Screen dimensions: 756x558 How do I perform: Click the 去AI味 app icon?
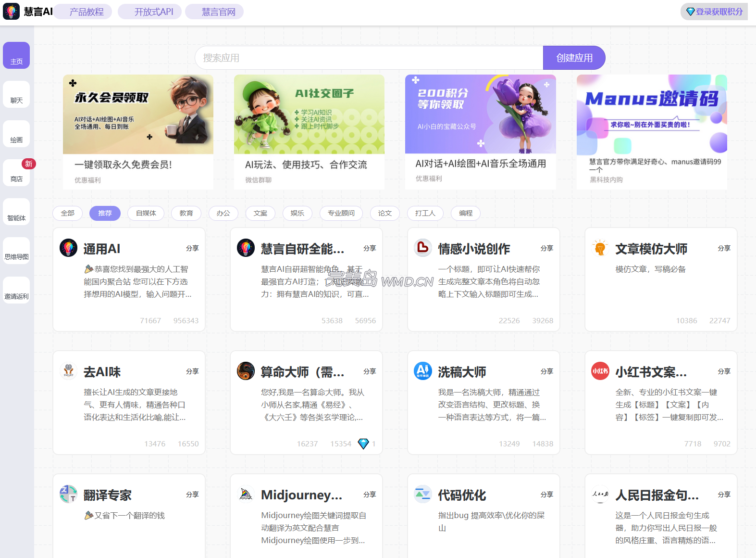coord(68,371)
